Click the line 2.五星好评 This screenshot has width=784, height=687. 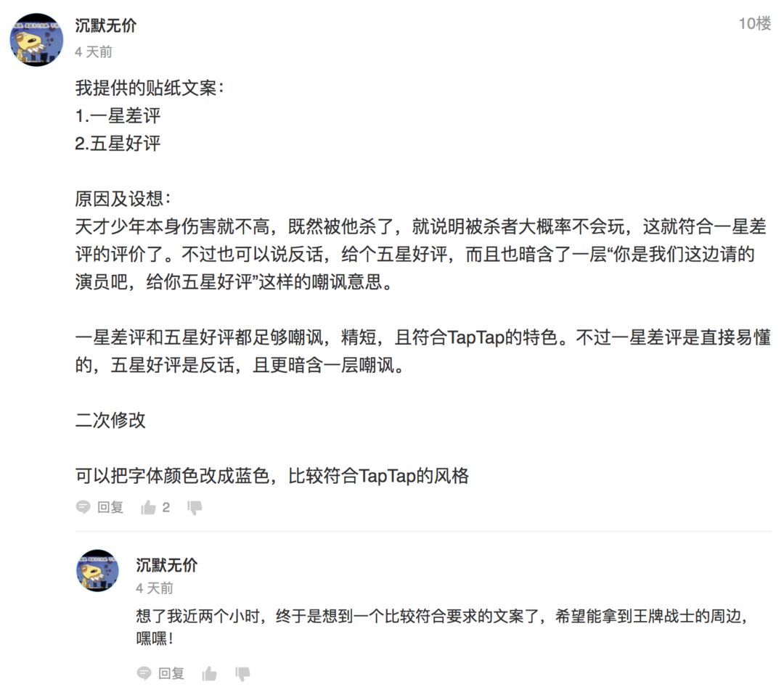tap(118, 144)
